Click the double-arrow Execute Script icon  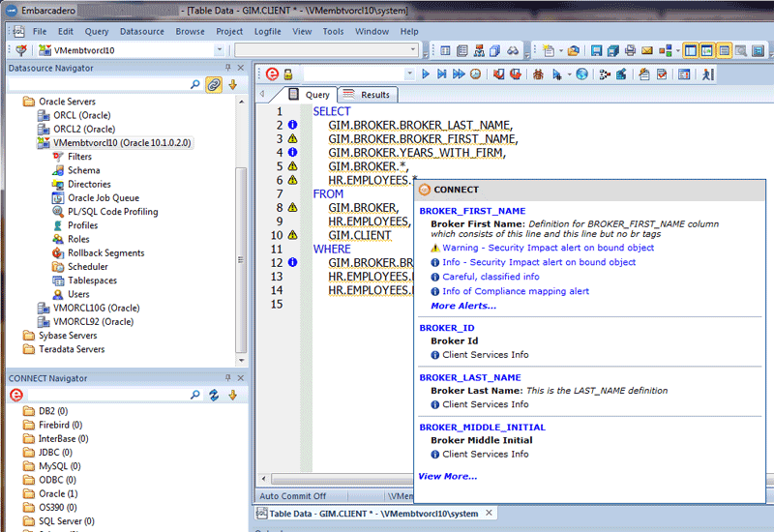459,74
